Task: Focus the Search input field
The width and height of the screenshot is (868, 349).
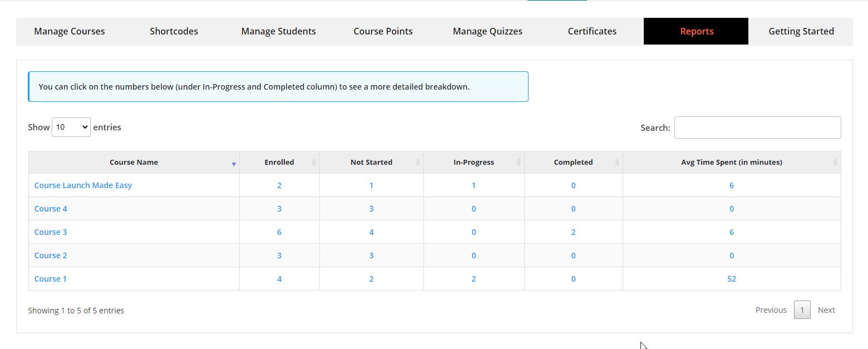Action: point(757,127)
